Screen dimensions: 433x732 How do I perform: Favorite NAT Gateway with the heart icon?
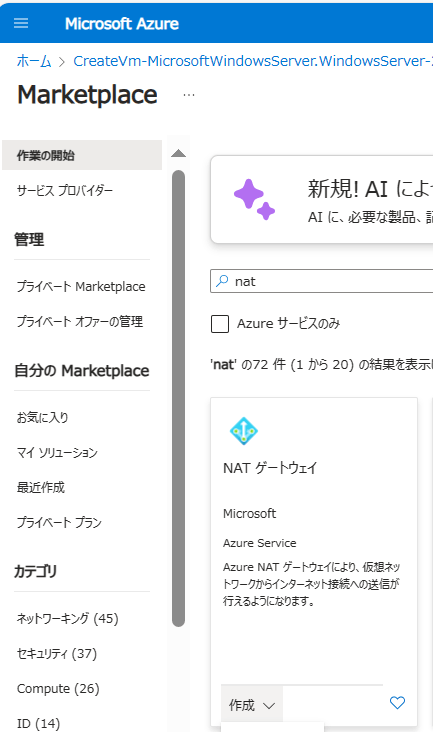[397, 703]
